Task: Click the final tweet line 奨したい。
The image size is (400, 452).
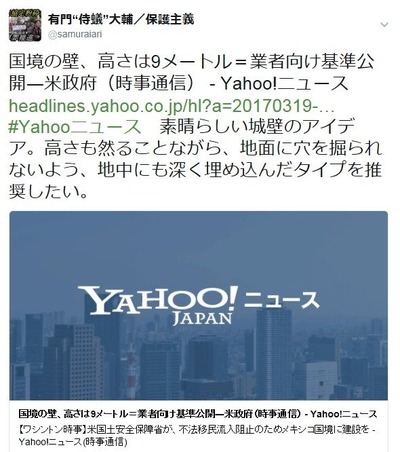Action: coord(49,192)
